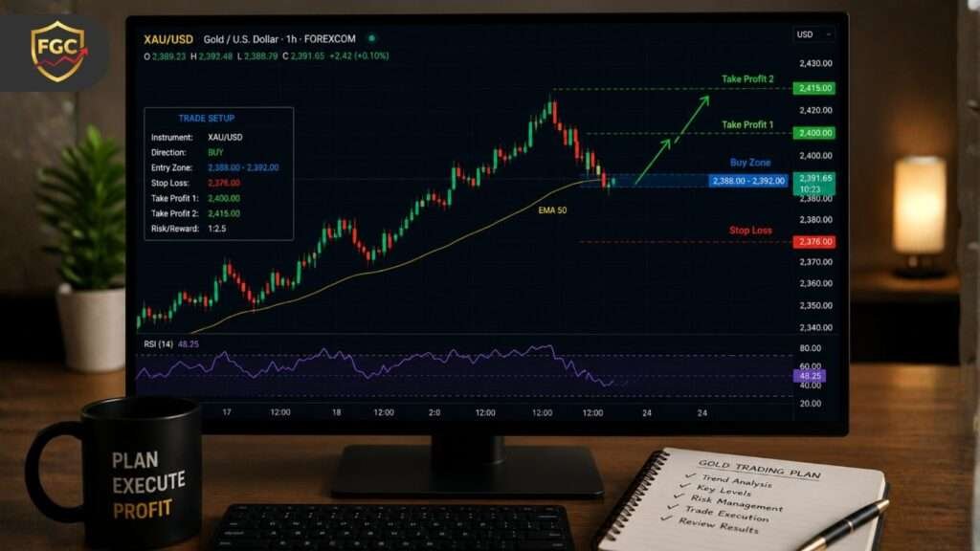980x551 pixels.
Task: Click the current price tag 2,391.65 with countdown
Action: click(x=814, y=184)
